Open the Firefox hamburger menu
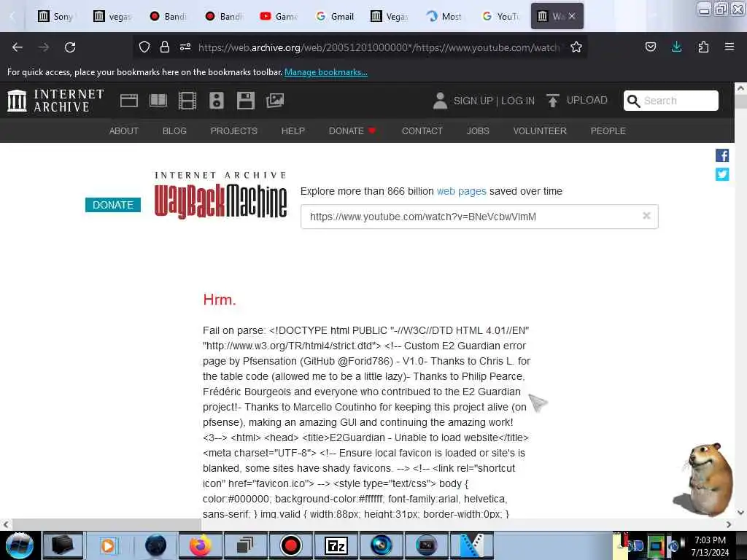Viewport: 747px width, 560px height. (x=729, y=47)
